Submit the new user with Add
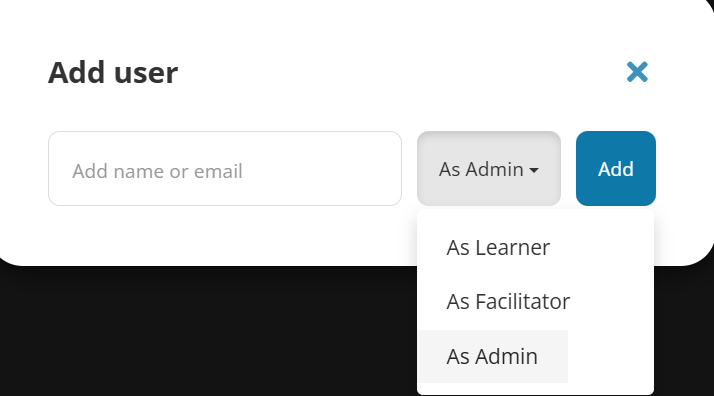The image size is (714, 396). point(616,168)
